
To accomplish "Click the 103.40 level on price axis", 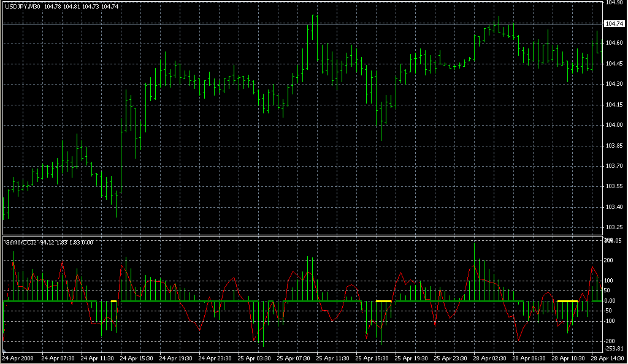I will (x=613, y=207).
